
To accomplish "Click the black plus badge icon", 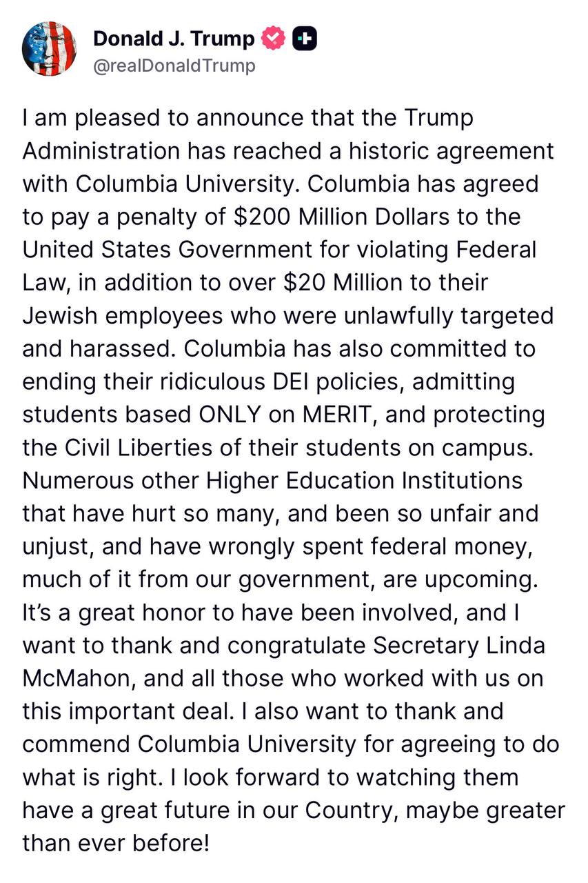I will pos(305,39).
